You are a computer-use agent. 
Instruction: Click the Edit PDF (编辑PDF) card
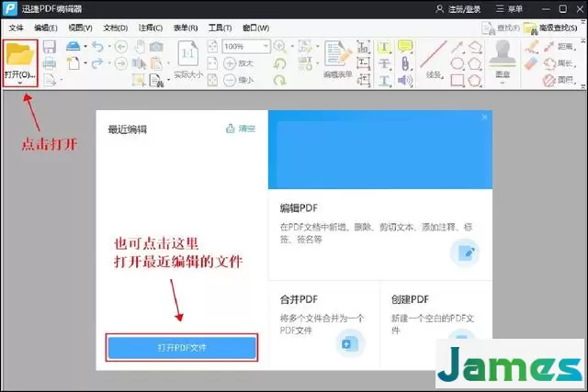[x=380, y=235]
